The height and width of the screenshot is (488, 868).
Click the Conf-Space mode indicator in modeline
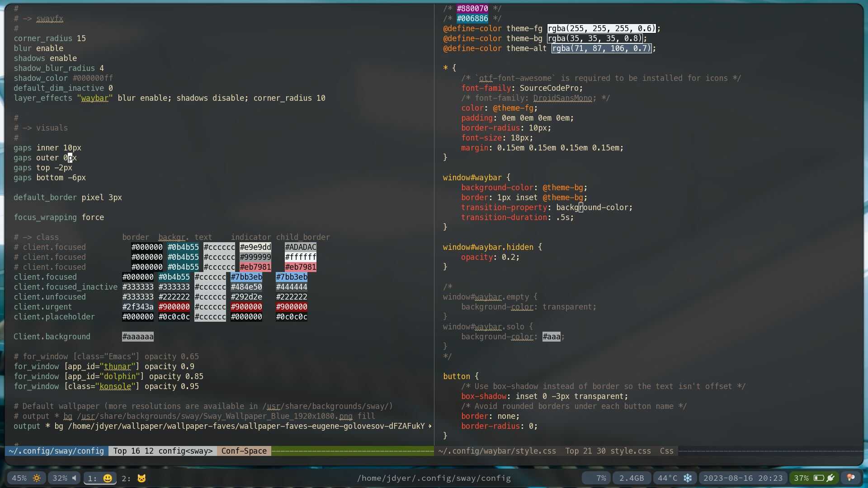point(244,451)
